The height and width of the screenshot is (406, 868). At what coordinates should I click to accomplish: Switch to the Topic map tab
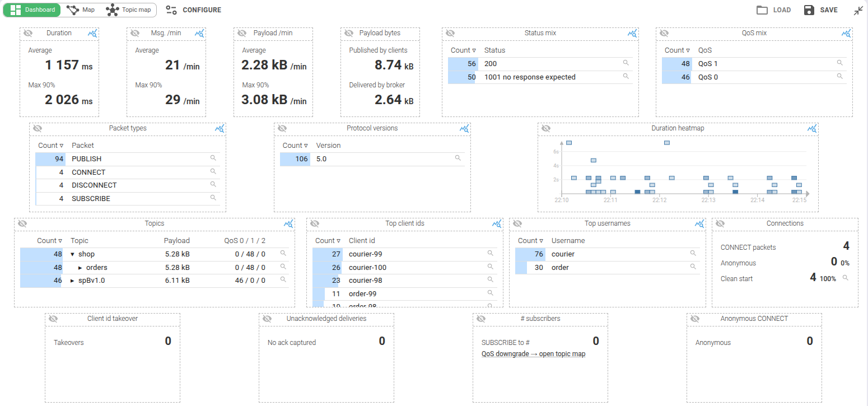pos(129,10)
